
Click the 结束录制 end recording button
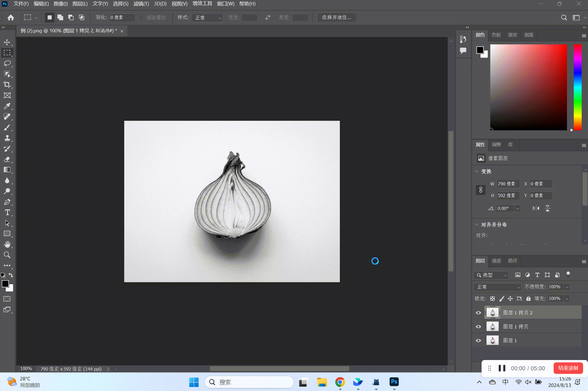(x=568, y=368)
